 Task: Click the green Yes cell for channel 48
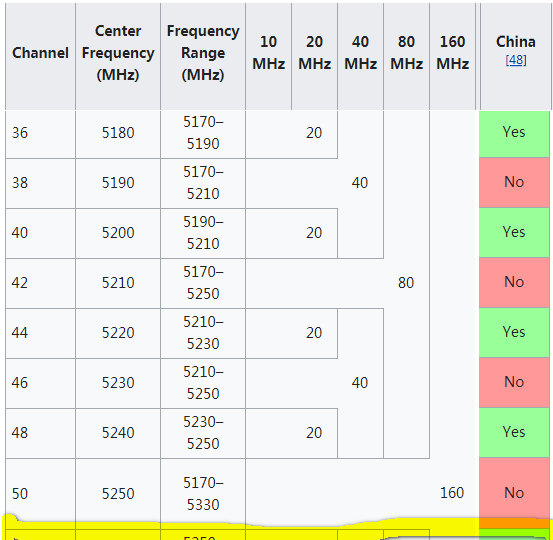514,433
